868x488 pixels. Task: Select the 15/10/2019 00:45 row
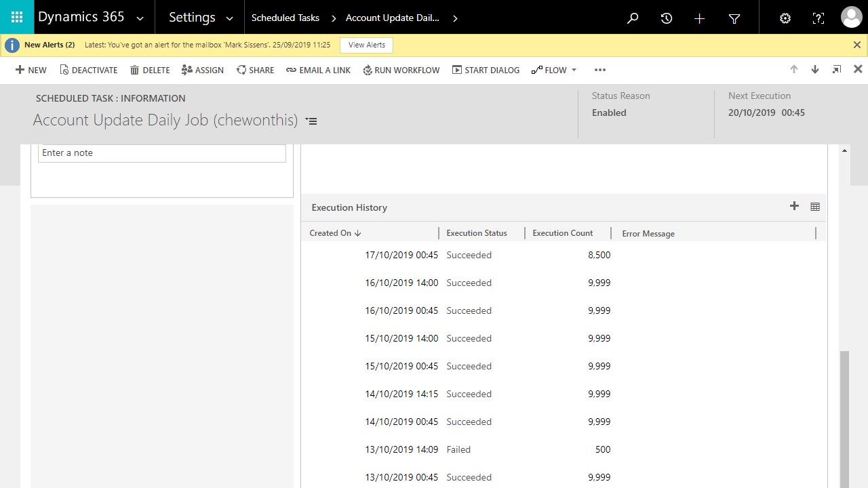pyautogui.click(x=564, y=367)
